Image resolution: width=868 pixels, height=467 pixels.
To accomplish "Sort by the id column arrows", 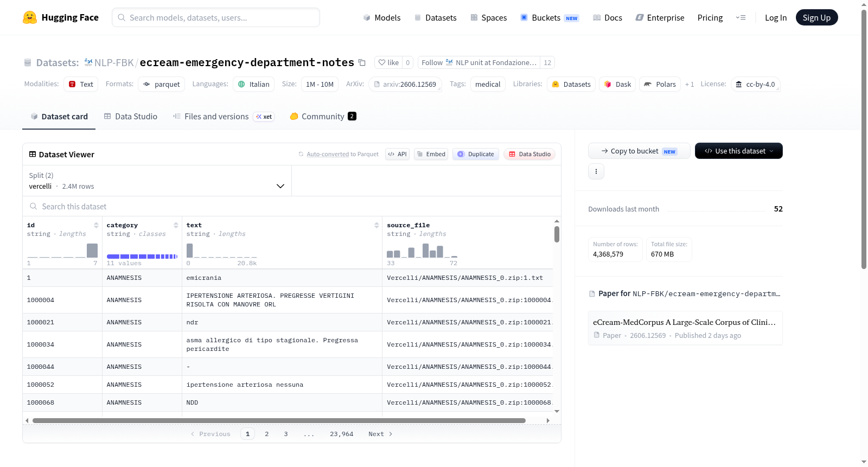I will tap(96, 225).
